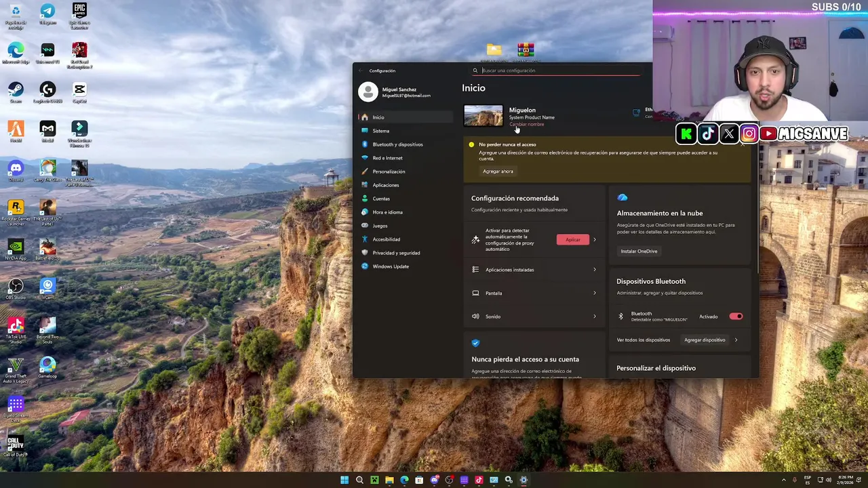868x488 pixels.
Task: Open taskbar Search
Action: point(359,480)
